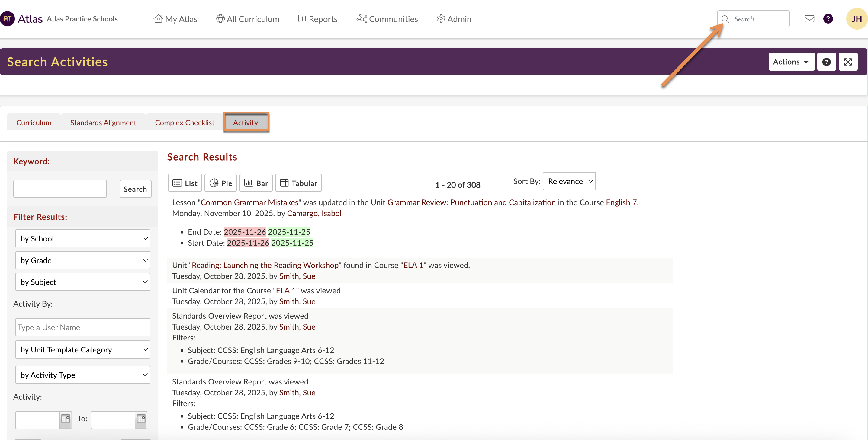Image resolution: width=868 pixels, height=440 pixels.
Task: Switch to the Standards Alignment tab
Action: [103, 123]
